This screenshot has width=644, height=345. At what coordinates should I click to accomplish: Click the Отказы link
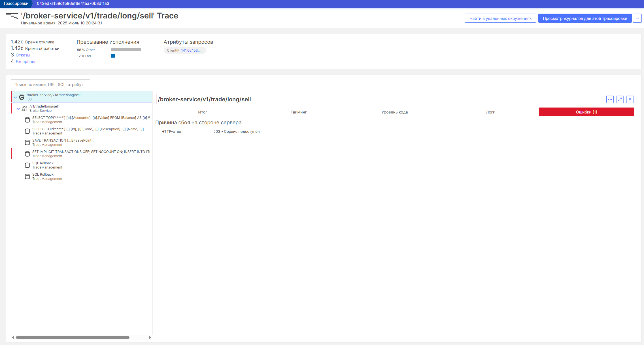click(x=23, y=55)
